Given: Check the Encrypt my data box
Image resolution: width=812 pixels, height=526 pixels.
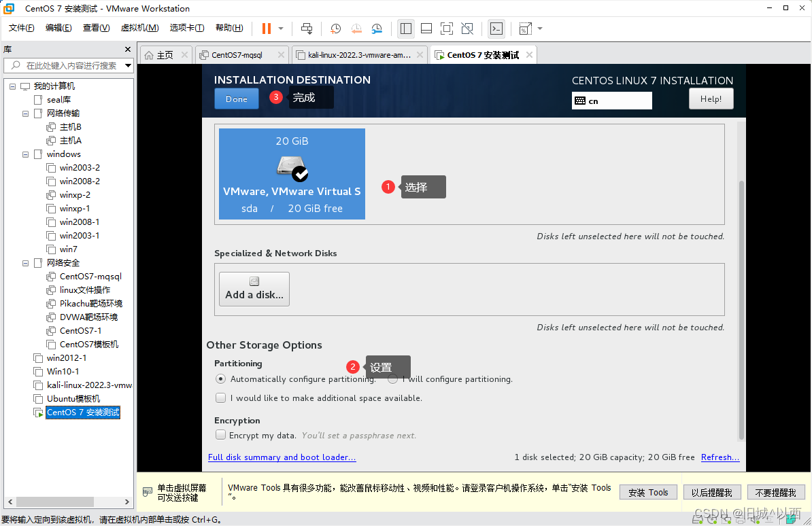Looking at the screenshot, I should [x=220, y=435].
